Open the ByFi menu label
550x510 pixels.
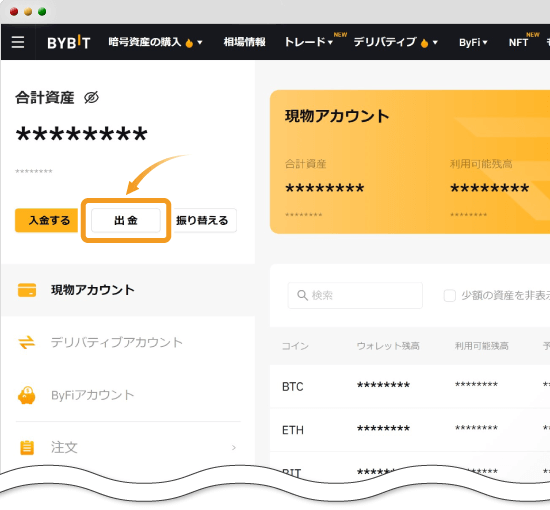pos(470,42)
